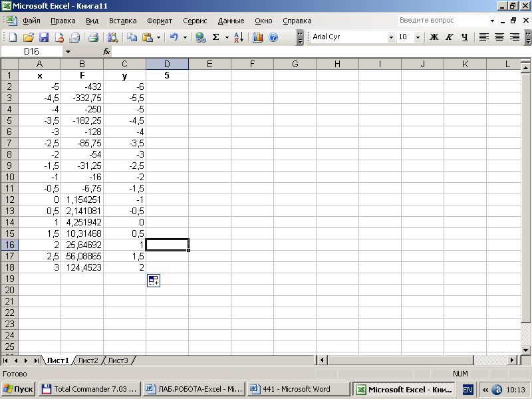Align cell text to the left
532x399 pixels.
click(x=484, y=37)
